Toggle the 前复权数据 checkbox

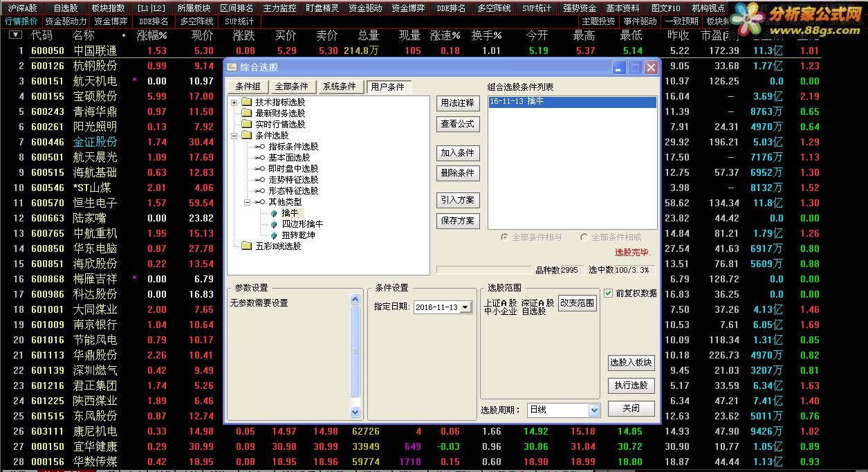click(x=609, y=293)
